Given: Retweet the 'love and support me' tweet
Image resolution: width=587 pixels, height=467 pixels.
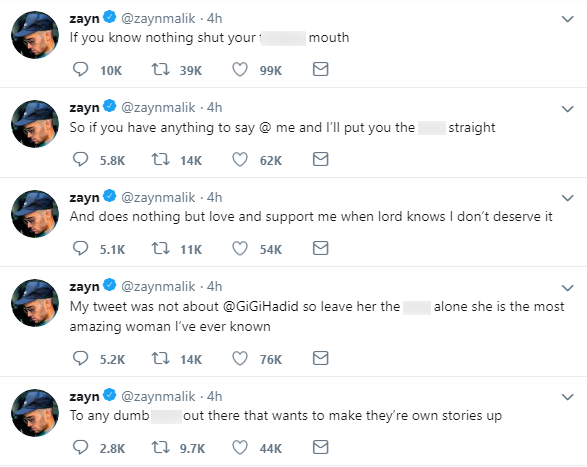Looking at the screenshot, I should [160, 248].
